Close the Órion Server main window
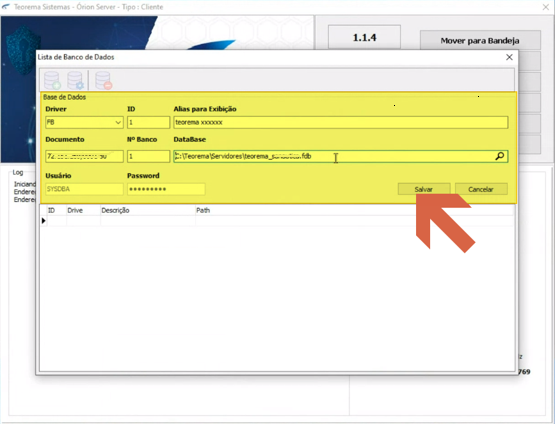555x424 pixels. [546, 7]
